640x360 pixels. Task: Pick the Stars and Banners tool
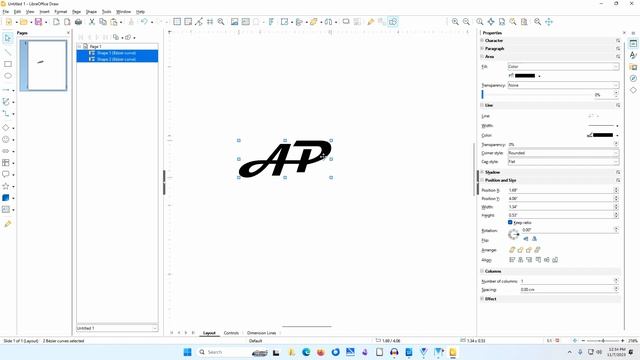[x=6, y=186]
